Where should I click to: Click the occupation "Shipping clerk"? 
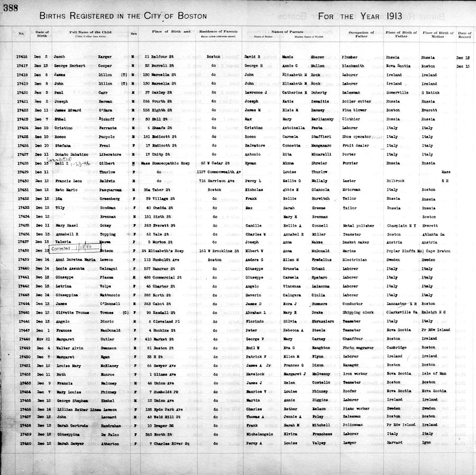(358, 312)
